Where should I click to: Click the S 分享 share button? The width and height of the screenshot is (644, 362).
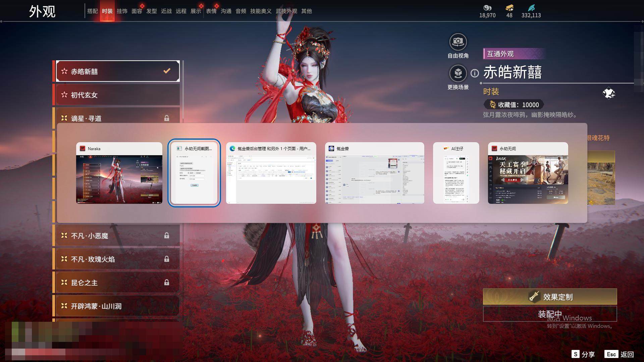point(583,354)
